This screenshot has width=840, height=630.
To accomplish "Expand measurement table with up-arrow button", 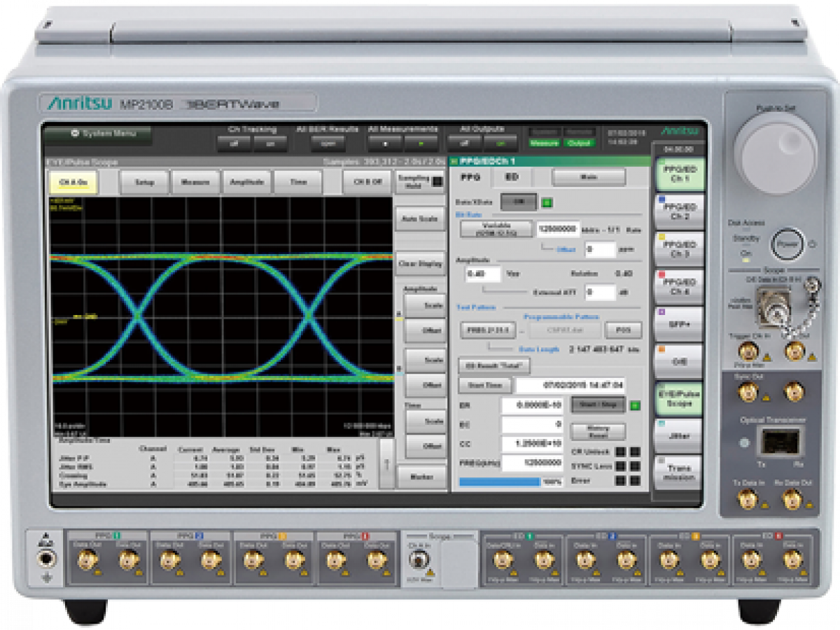I will (386, 462).
